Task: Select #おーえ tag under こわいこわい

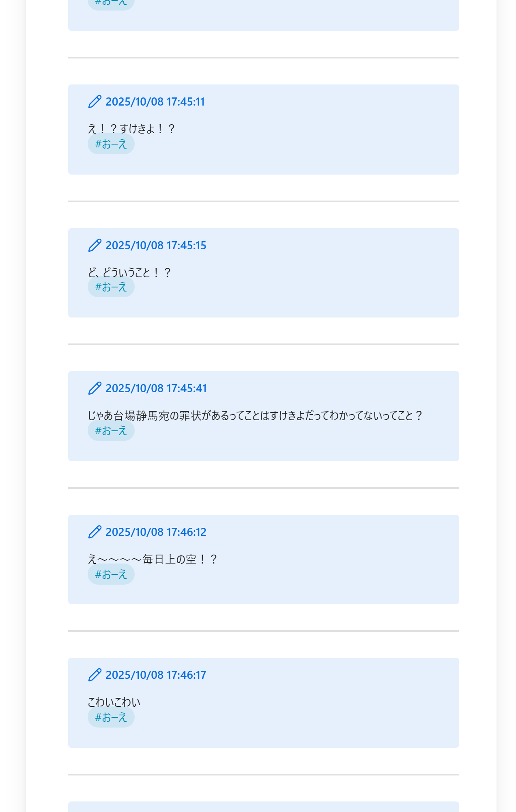Action: click(111, 717)
